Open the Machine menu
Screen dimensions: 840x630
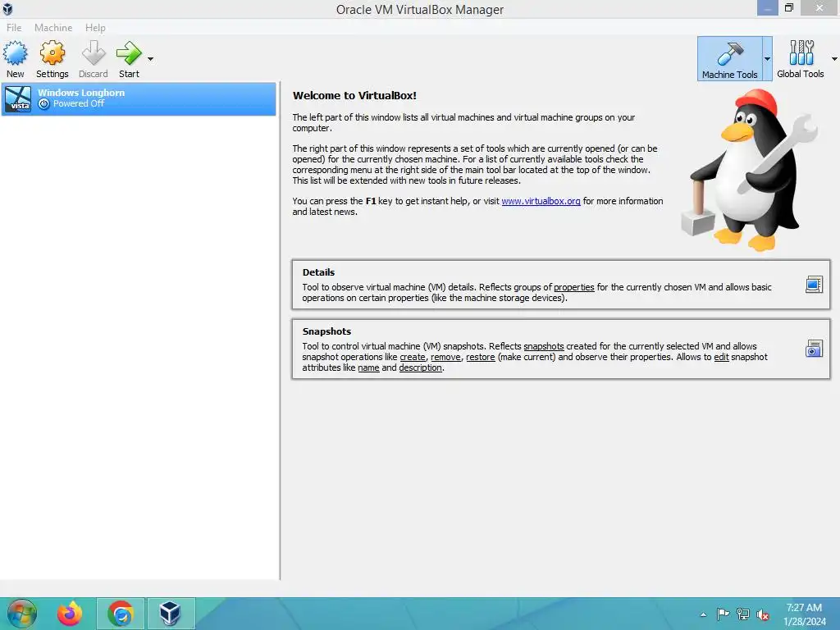53,27
